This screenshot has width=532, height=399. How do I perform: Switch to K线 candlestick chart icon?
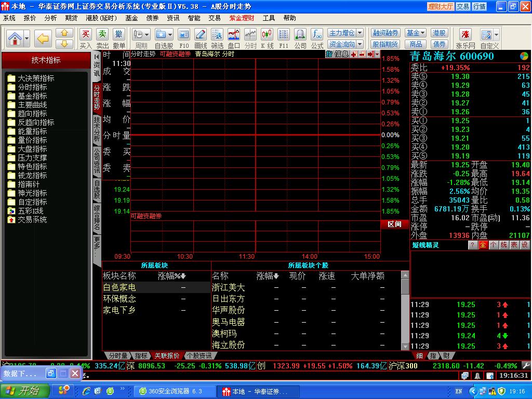267,34
